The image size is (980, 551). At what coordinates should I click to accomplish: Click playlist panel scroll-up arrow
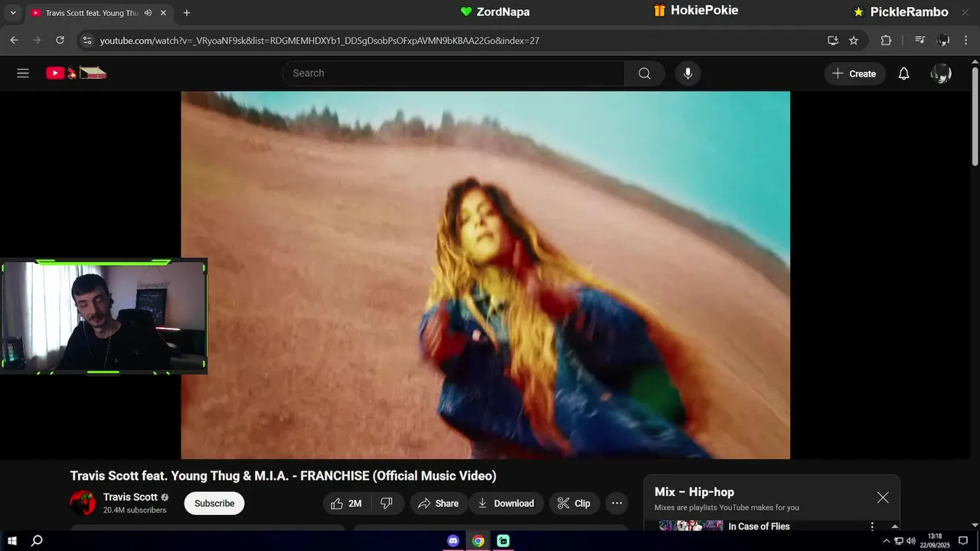[894, 527]
